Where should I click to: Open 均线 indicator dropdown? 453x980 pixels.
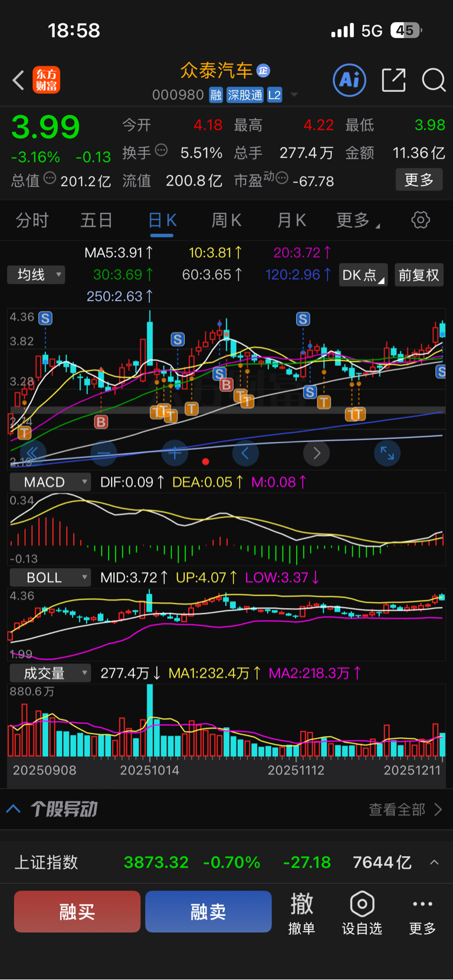point(36,275)
